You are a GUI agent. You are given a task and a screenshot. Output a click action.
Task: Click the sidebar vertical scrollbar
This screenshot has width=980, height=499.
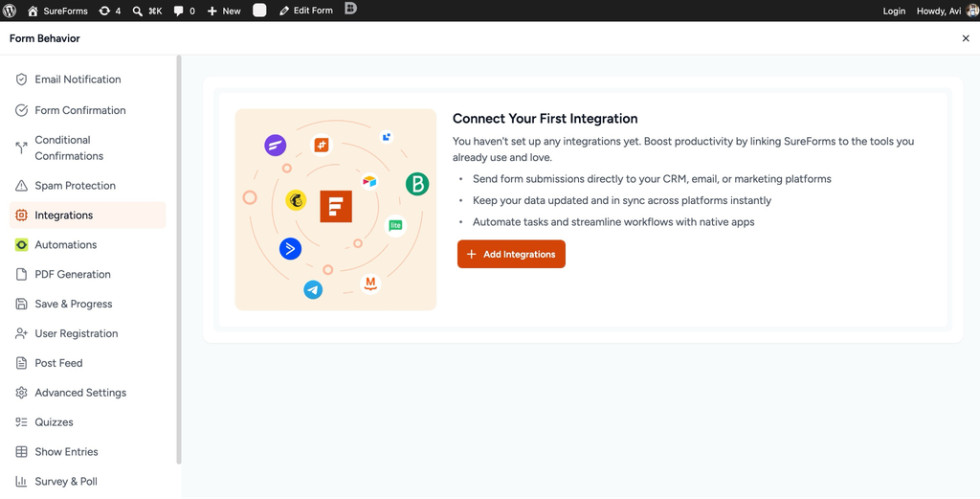(179, 260)
